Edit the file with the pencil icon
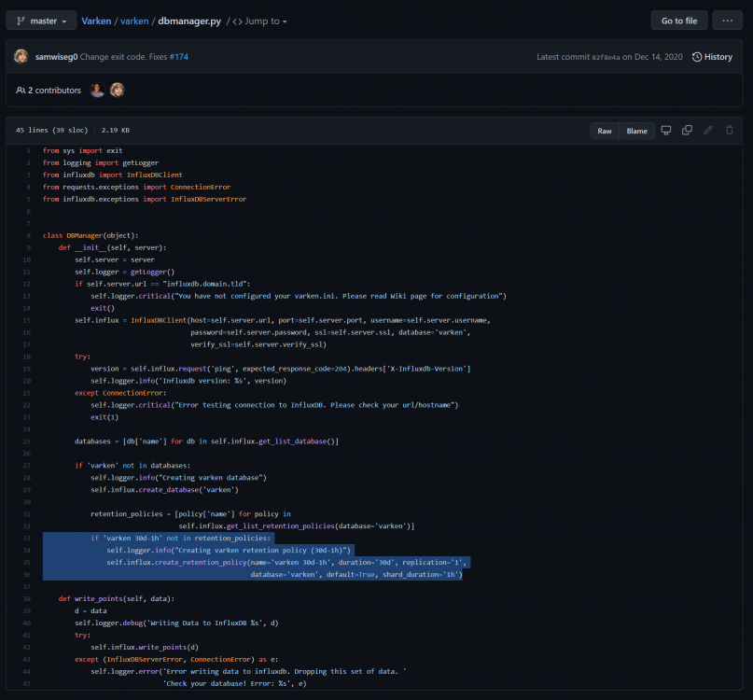This screenshot has height=700, width=753. pos(708,130)
